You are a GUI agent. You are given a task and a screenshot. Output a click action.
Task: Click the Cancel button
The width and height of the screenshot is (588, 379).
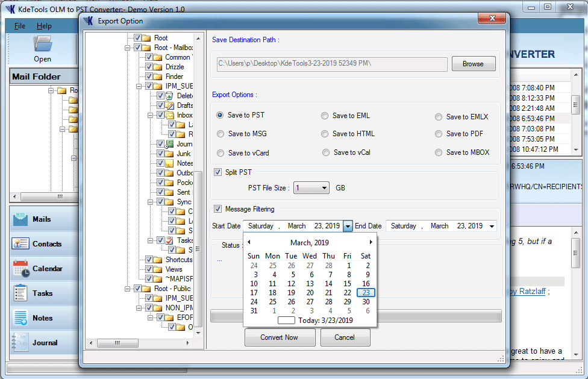pos(345,337)
